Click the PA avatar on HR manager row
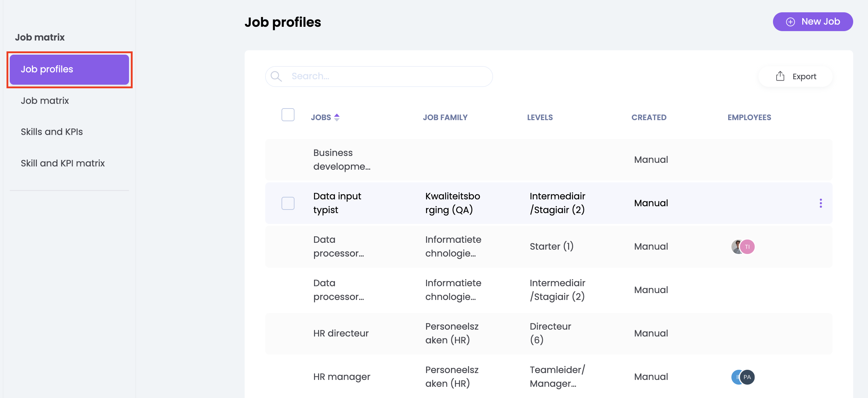 [x=747, y=377]
